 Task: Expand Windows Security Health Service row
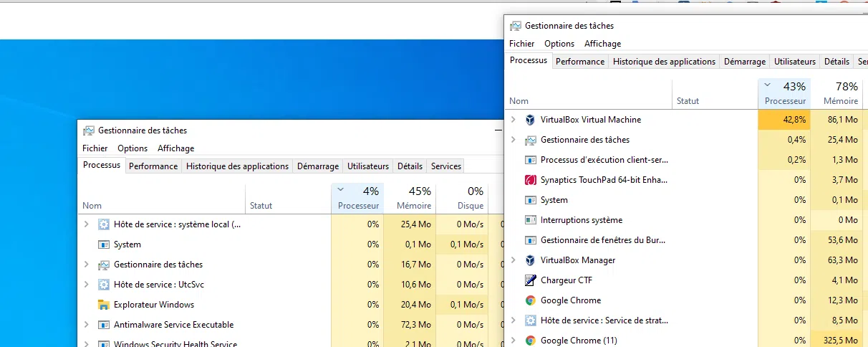click(x=86, y=344)
